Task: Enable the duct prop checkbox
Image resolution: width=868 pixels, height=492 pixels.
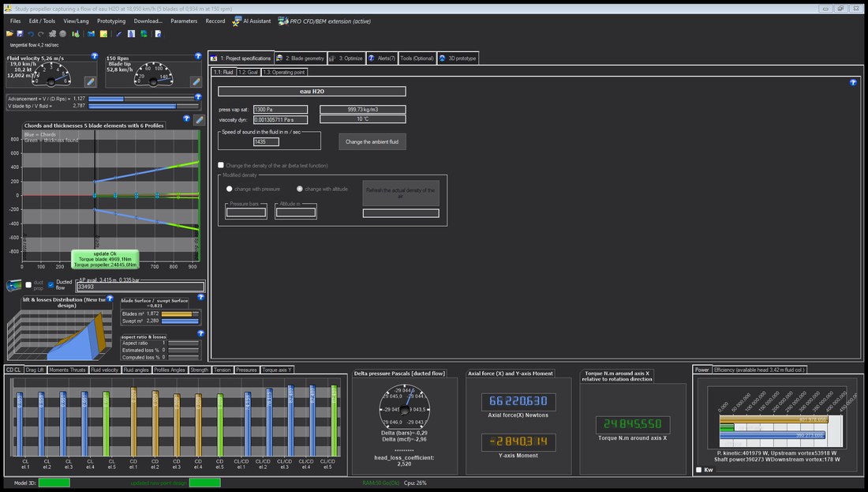Action: click(28, 285)
